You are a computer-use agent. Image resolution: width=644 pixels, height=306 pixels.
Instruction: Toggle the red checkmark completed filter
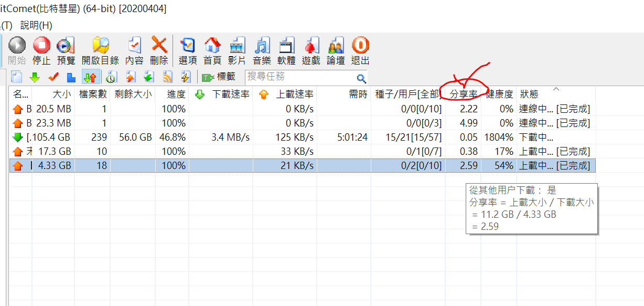pyautogui.click(x=53, y=77)
